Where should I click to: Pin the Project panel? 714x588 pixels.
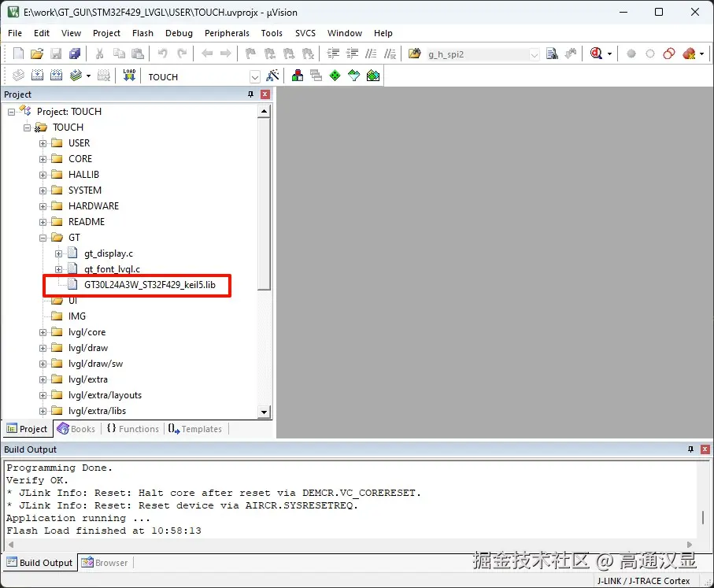250,94
